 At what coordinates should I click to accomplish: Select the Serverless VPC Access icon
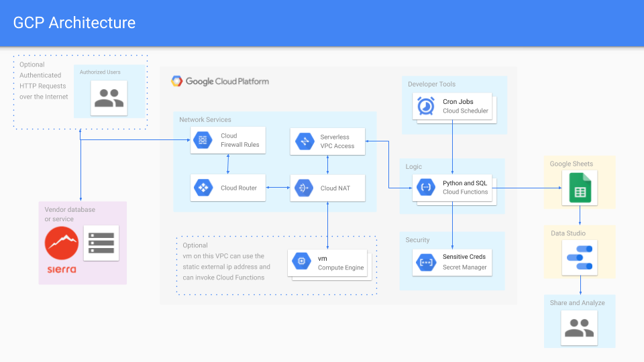[x=305, y=141]
